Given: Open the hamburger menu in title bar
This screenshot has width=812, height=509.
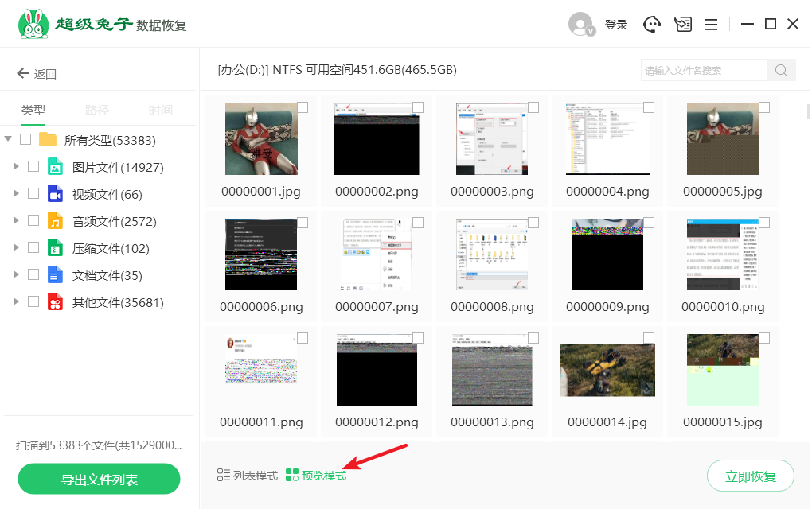Looking at the screenshot, I should tap(711, 24).
